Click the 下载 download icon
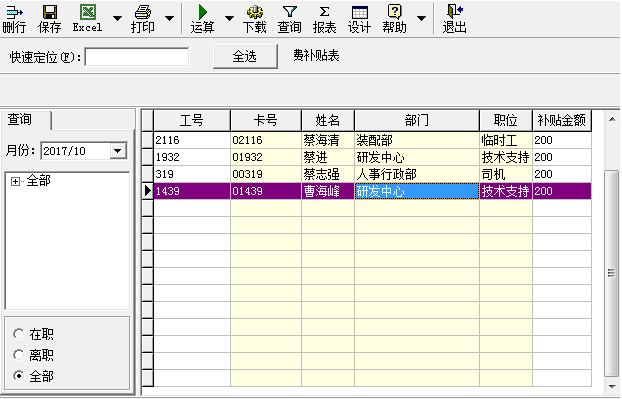Screen dimensions: 622x399 click(255, 19)
